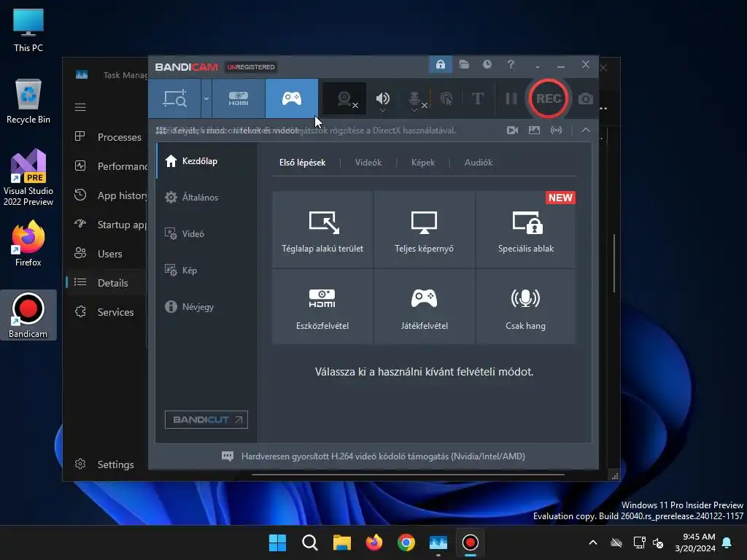Open the Kép sidebar item

pos(206,270)
